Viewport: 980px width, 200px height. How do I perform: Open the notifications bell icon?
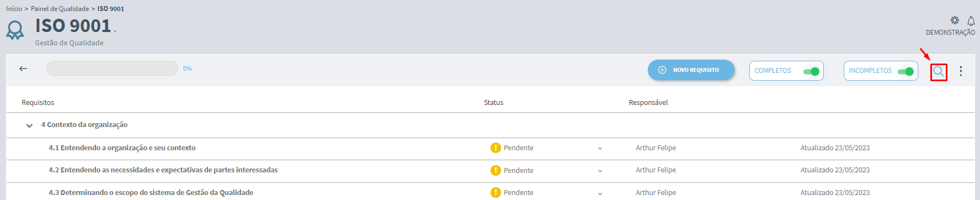(971, 21)
